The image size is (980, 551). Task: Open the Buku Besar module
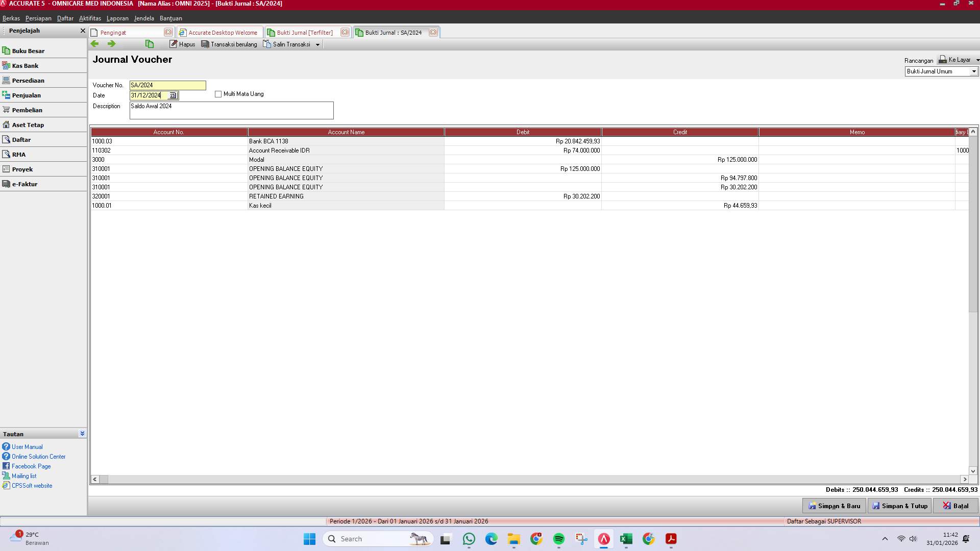coord(28,51)
